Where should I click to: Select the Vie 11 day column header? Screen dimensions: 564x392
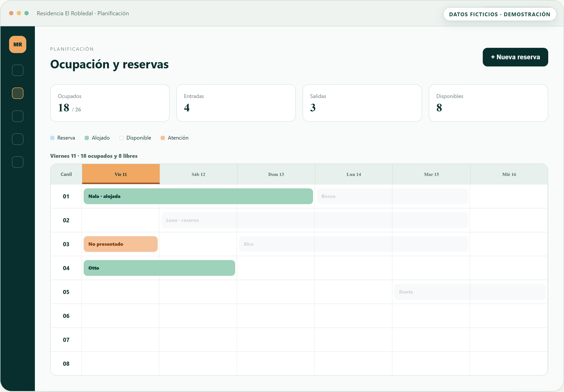pyautogui.click(x=121, y=174)
